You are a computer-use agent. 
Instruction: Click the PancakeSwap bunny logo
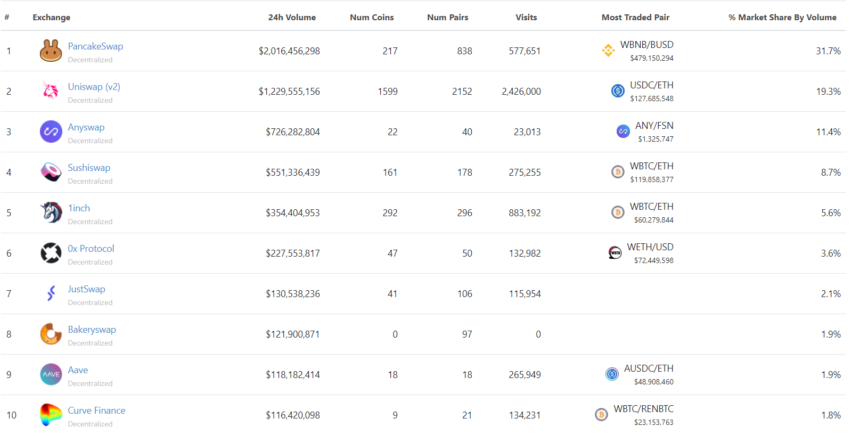click(51, 51)
